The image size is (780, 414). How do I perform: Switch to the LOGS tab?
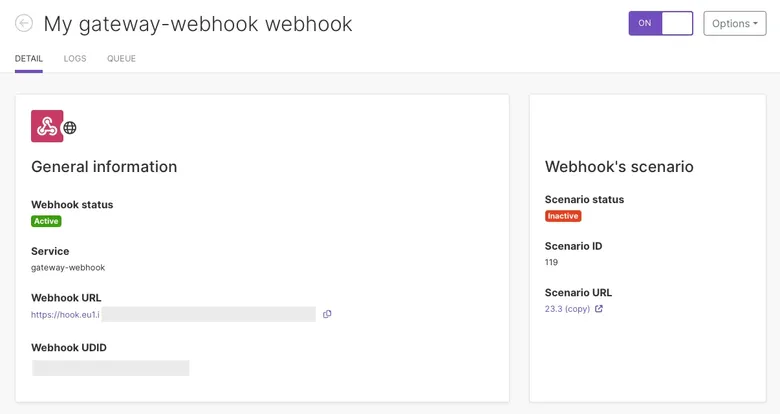pos(75,58)
